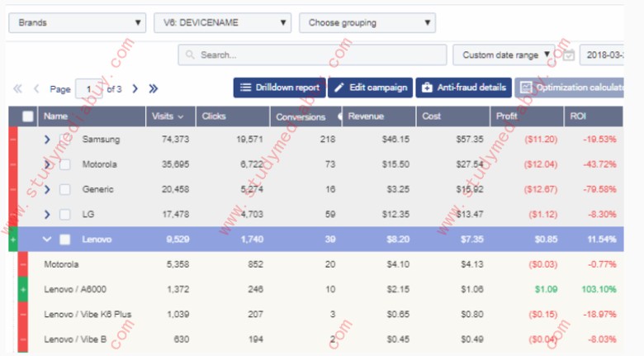Sort by Profit column header
The image size is (644, 356).
click(x=527, y=116)
